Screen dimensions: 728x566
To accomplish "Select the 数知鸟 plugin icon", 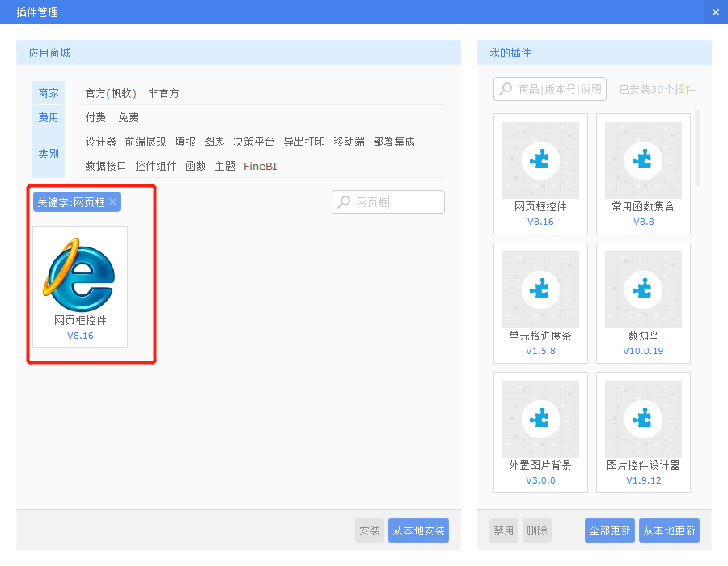I will [643, 290].
